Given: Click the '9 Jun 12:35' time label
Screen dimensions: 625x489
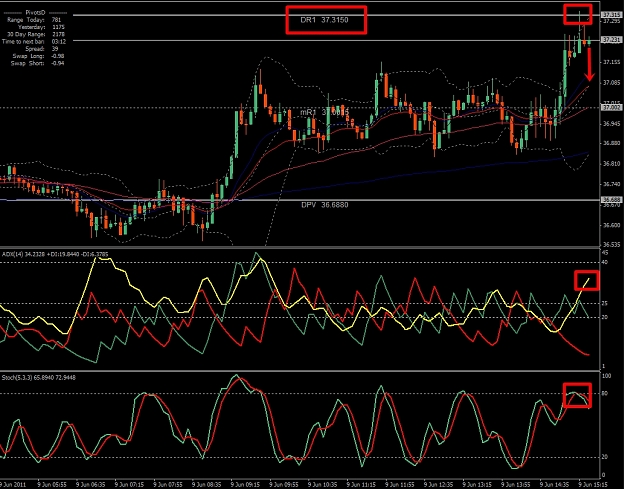Looking at the screenshot, I should pyautogui.click(x=438, y=485).
